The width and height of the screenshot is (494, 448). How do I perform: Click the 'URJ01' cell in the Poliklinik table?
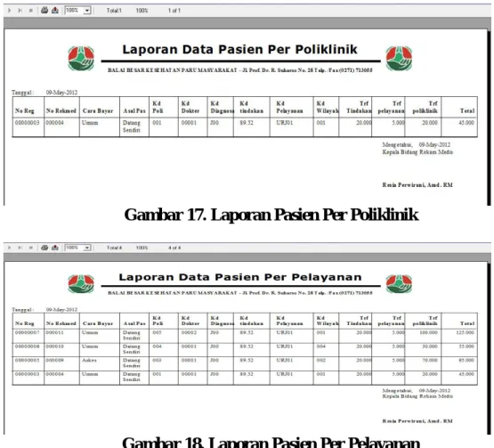tap(285, 123)
